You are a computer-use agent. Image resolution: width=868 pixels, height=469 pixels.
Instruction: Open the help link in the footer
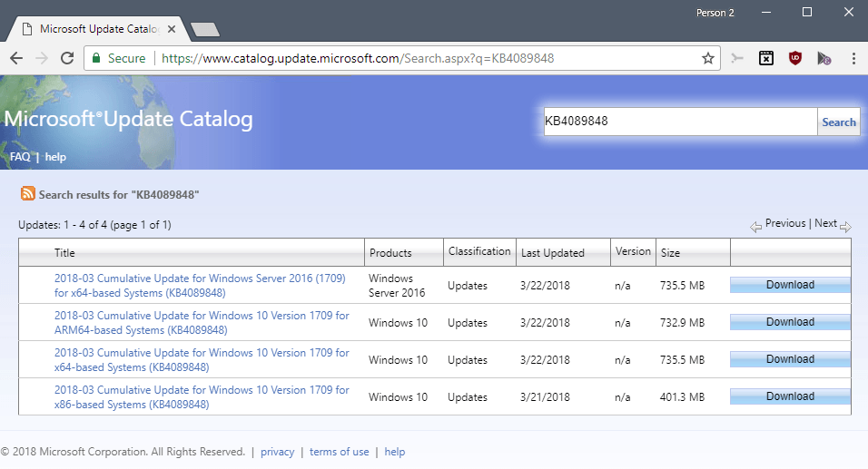pos(395,452)
